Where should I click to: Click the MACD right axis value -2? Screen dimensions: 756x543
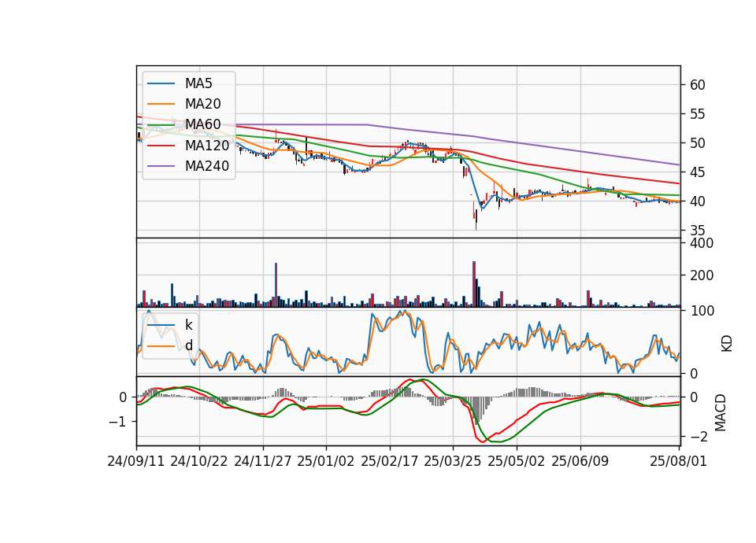click(x=699, y=437)
